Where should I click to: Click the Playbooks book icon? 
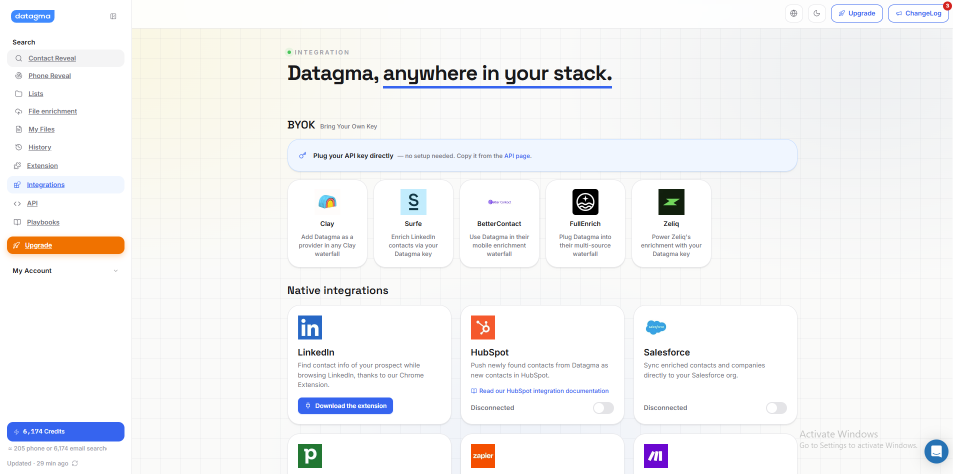click(x=18, y=222)
